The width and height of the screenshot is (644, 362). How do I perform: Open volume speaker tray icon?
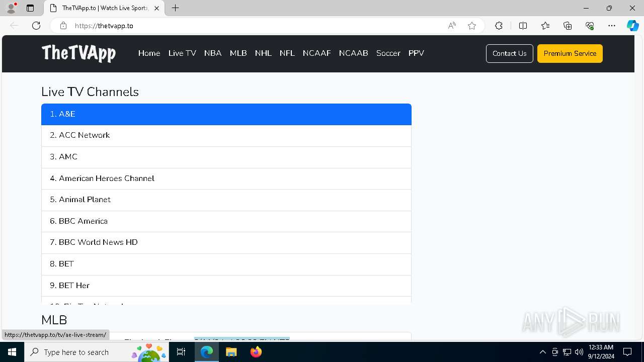579,352
